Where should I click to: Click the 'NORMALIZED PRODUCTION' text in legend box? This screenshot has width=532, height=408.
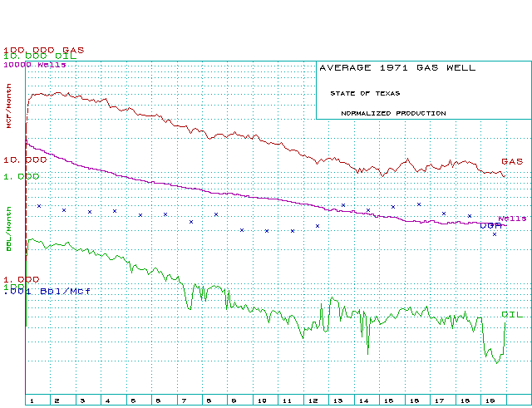[393, 113]
